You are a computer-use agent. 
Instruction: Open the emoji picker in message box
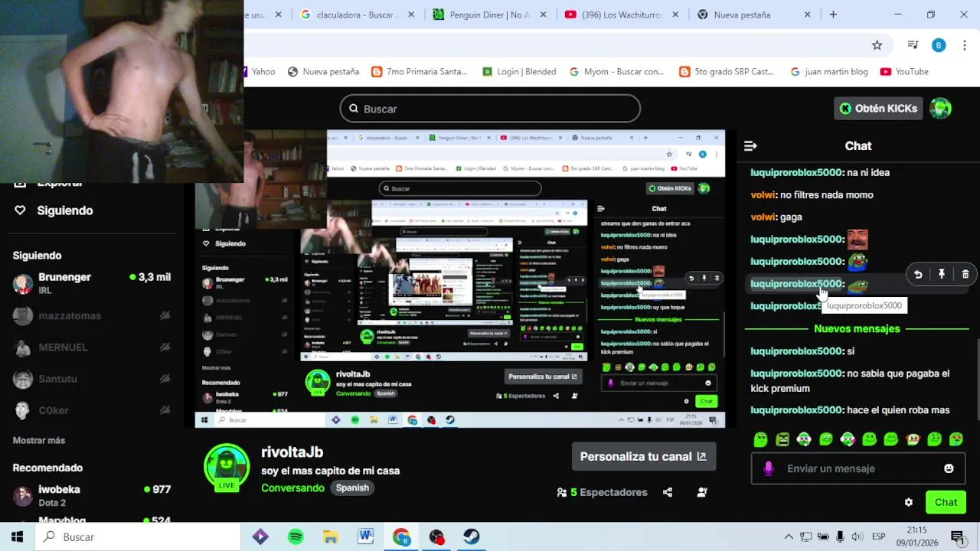click(x=949, y=468)
